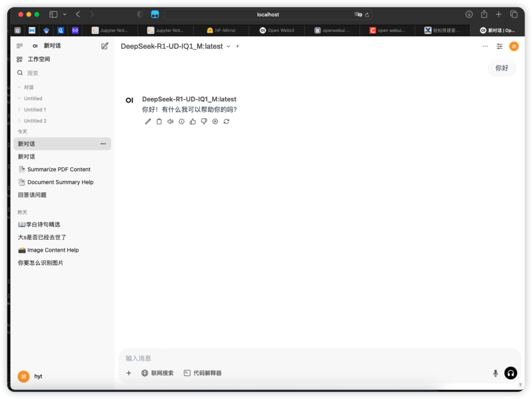Viewport: 532px width, 399px height.
Task: Expand the Untitled 2 folder
Action: [x=32, y=121]
